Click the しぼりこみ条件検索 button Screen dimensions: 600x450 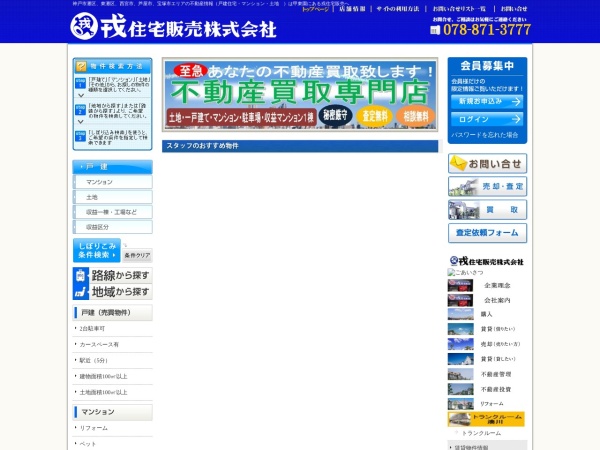click(x=97, y=251)
